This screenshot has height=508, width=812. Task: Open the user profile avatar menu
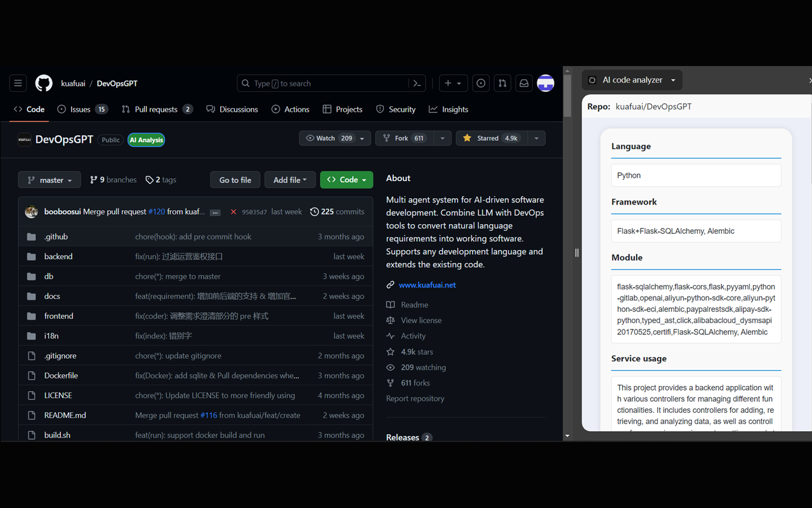[546, 83]
